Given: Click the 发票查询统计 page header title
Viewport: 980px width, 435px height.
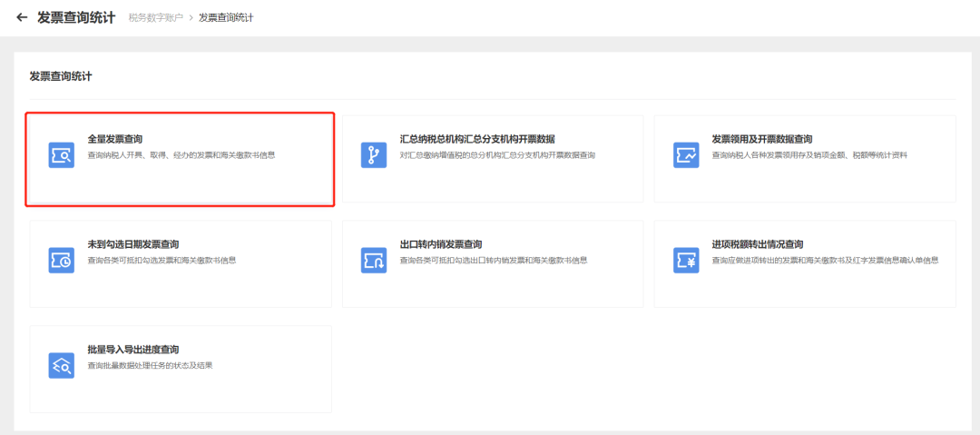Looking at the screenshot, I should coord(76,17).
